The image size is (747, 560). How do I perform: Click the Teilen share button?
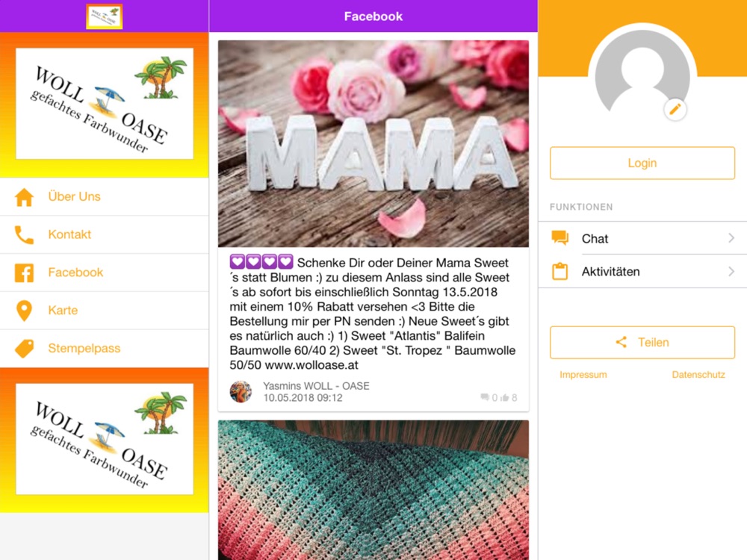[642, 343]
